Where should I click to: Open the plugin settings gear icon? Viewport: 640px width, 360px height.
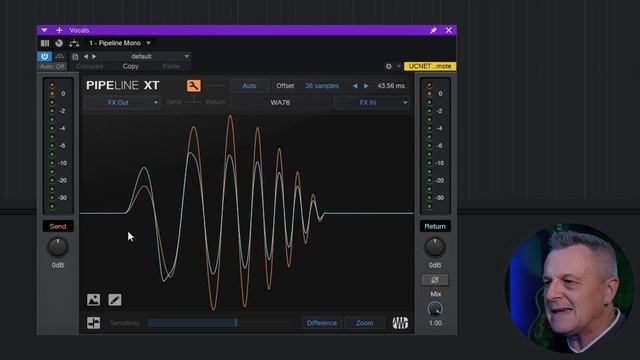(389, 66)
